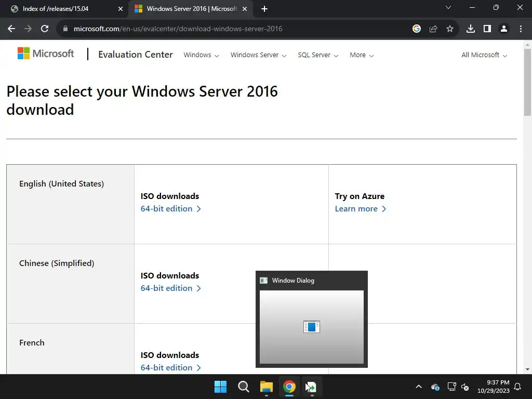Click the address bar URL

[178, 29]
